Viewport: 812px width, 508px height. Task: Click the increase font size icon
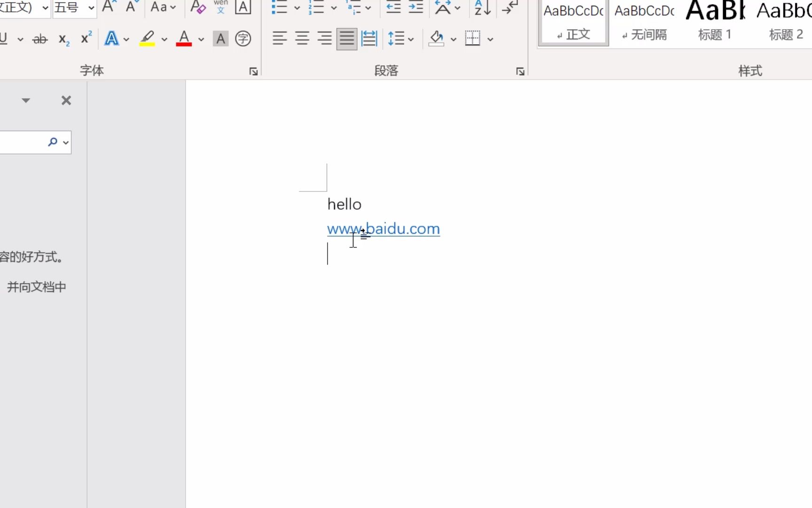coord(109,7)
